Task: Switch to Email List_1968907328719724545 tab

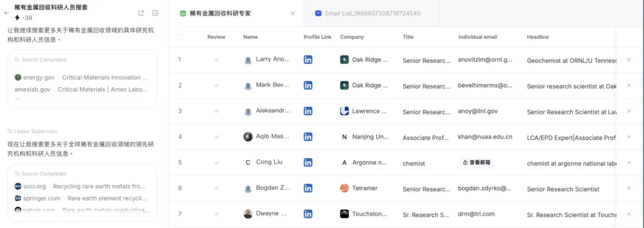Action: pyautogui.click(x=372, y=13)
